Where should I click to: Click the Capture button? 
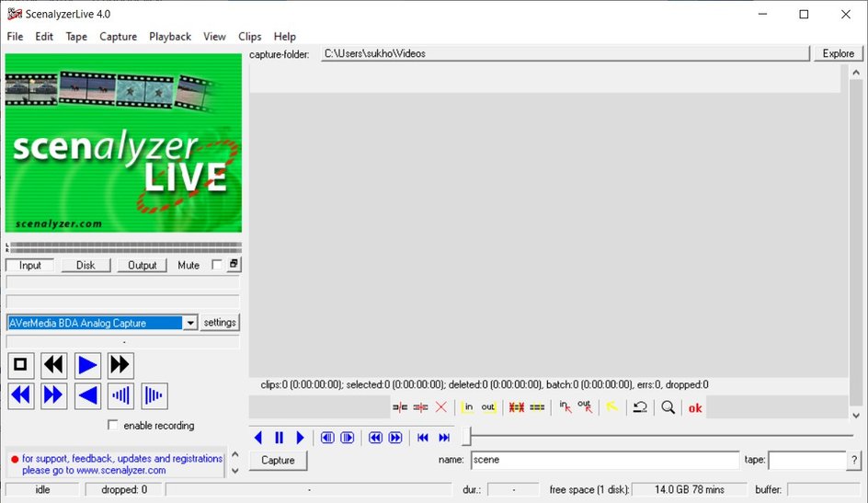pyautogui.click(x=278, y=461)
